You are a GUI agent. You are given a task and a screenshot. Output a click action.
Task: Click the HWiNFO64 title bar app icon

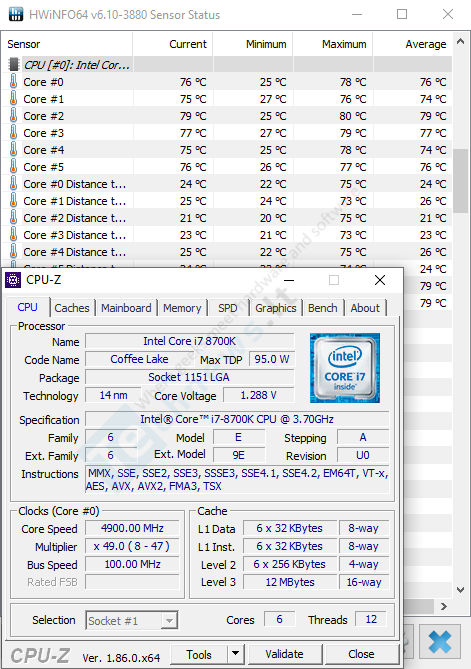click(x=16, y=15)
